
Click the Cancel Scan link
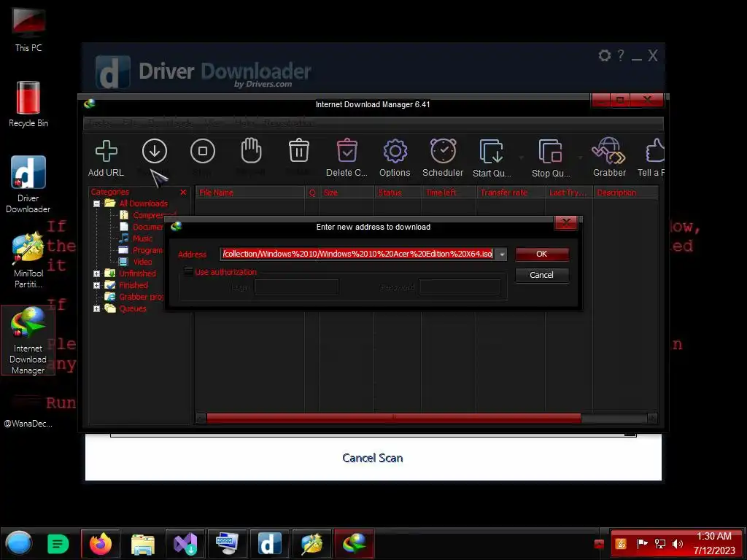(373, 458)
